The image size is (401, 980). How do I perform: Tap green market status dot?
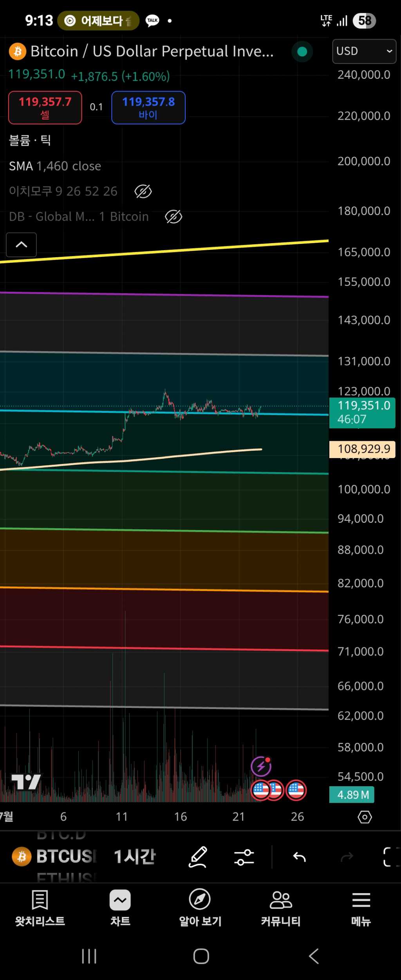(x=302, y=52)
